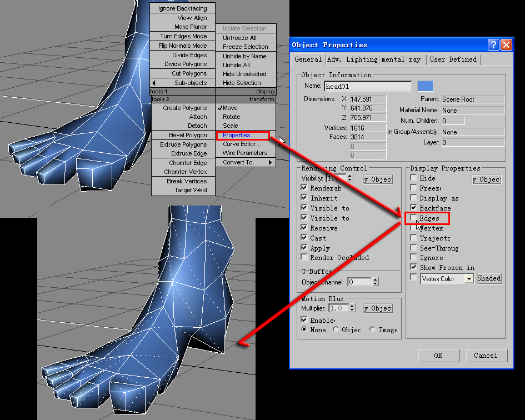Click the Visibility spinner arrows
This screenshot has width=525, height=420.
click(349, 178)
